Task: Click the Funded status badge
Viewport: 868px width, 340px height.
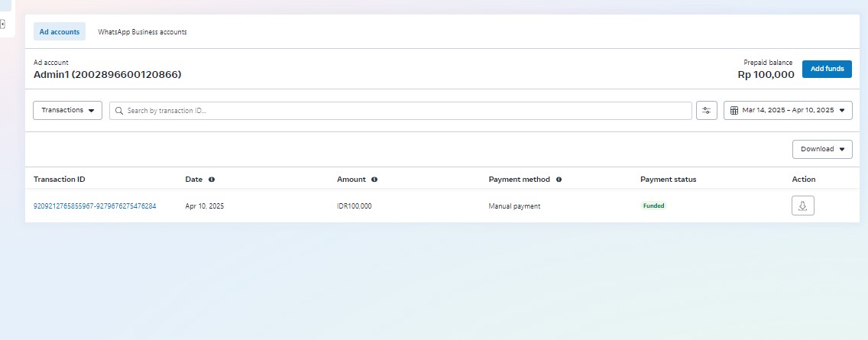Action: [653, 206]
